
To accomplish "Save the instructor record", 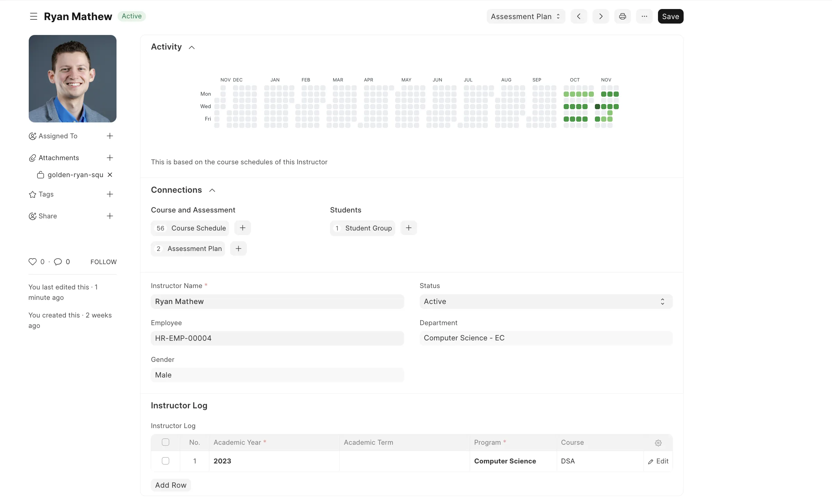I will point(670,16).
